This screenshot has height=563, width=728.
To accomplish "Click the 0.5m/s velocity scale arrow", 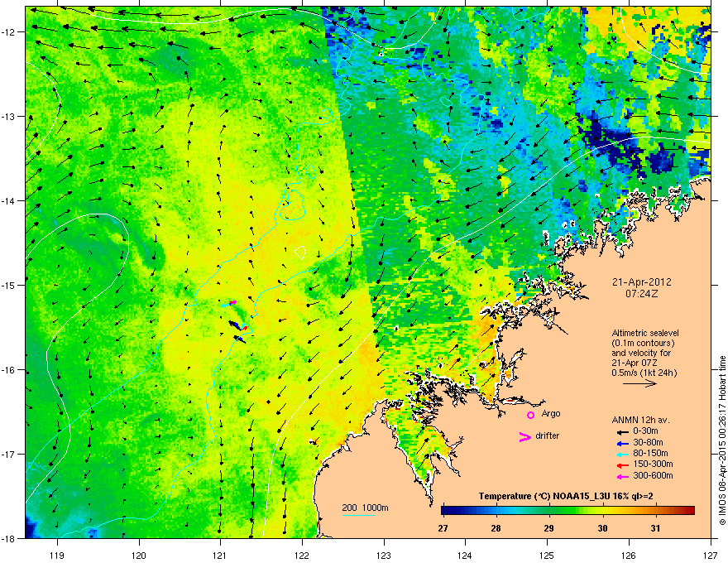I will pos(639,383).
